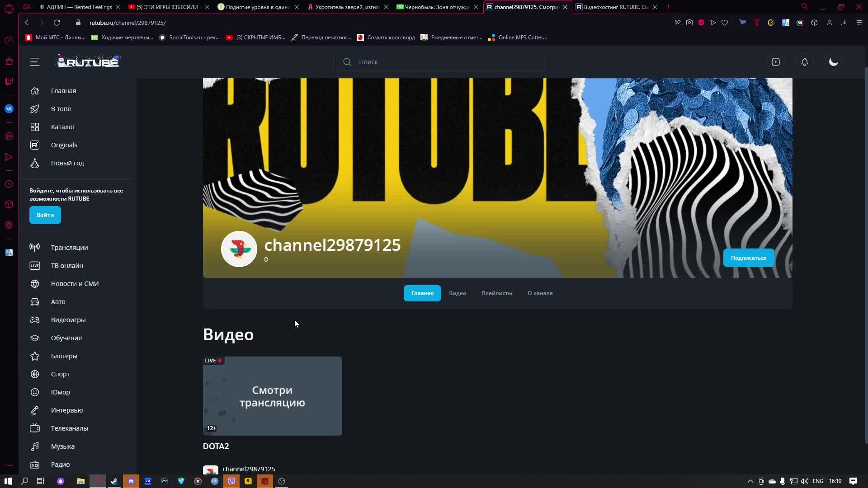
Task: Switch to the Видео channel tab
Action: [x=457, y=293]
